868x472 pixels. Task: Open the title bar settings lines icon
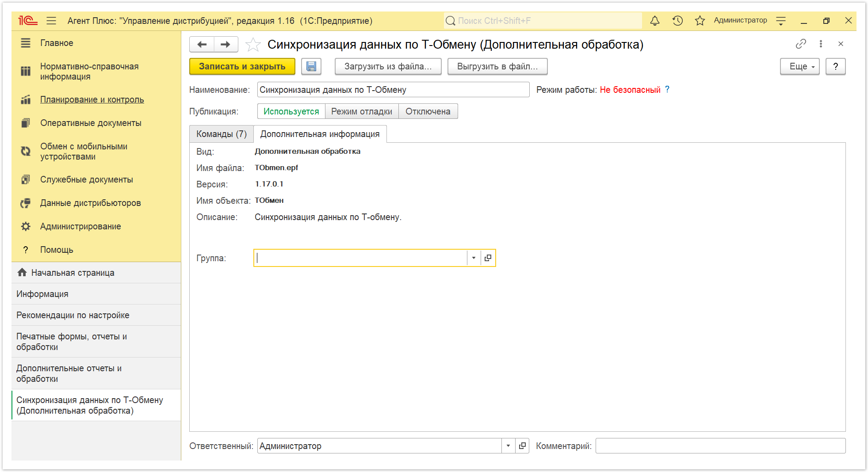pos(781,21)
